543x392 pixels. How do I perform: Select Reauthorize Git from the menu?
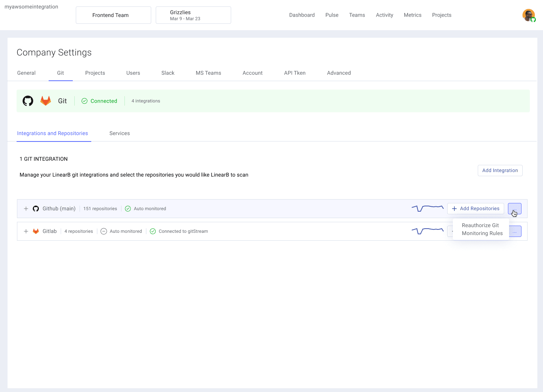[480, 225]
